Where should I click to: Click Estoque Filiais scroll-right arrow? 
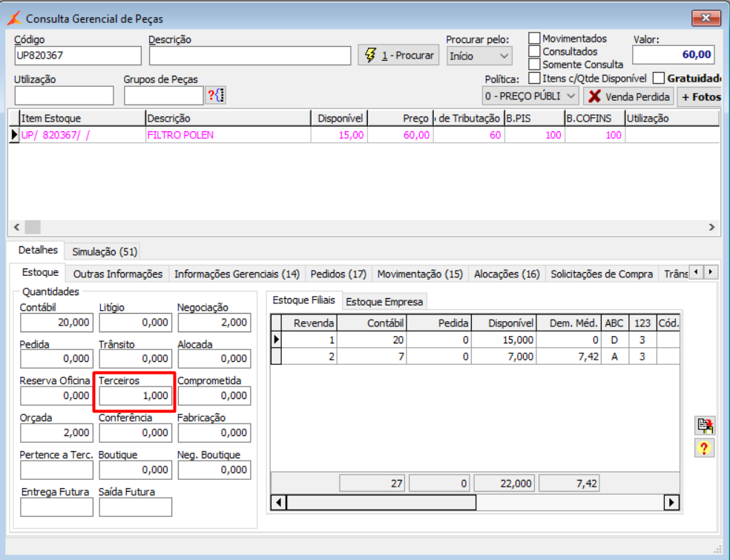click(x=671, y=503)
